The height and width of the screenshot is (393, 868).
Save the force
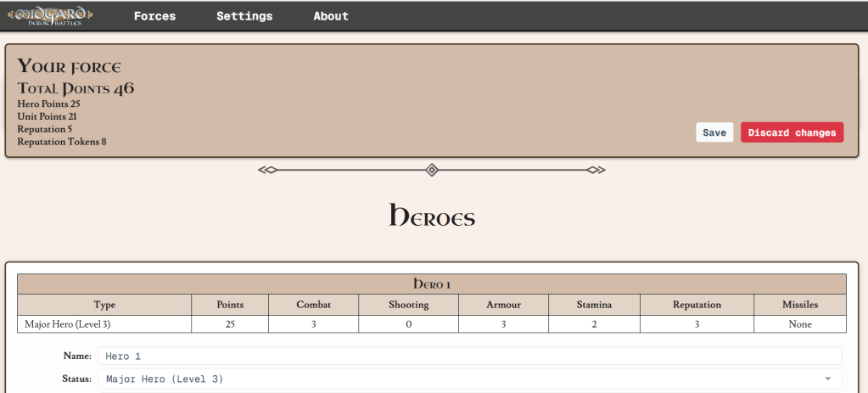714,132
